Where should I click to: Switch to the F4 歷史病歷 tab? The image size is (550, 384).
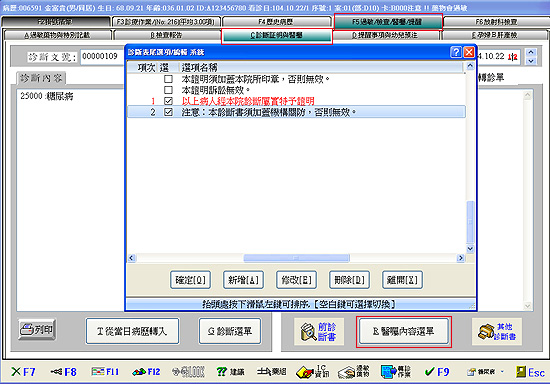click(276, 22)
